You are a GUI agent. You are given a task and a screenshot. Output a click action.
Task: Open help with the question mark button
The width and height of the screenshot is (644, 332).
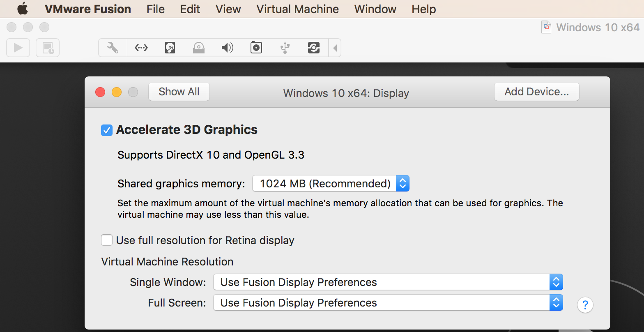pyautogui.click(x=585, y=305)
